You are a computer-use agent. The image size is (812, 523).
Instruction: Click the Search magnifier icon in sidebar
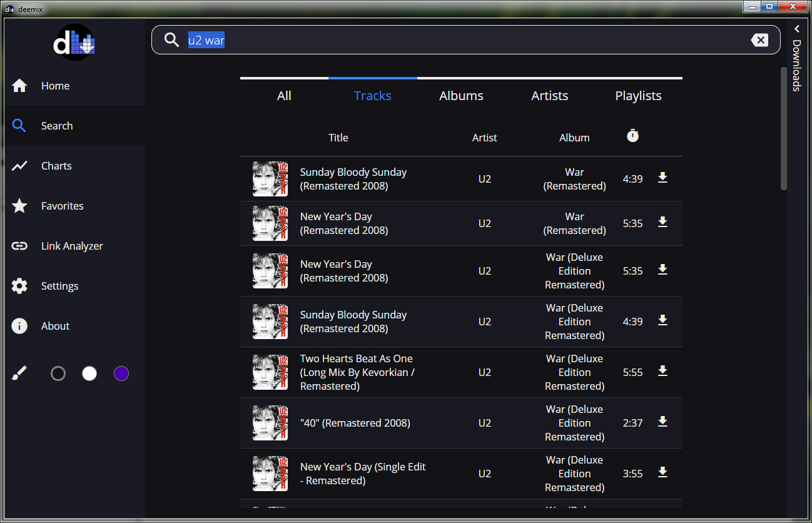click(x=19, y=126)
